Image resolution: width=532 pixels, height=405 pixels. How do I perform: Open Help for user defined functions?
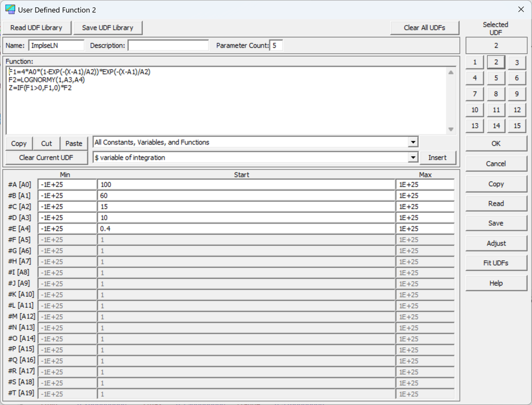tap(496, 283)
